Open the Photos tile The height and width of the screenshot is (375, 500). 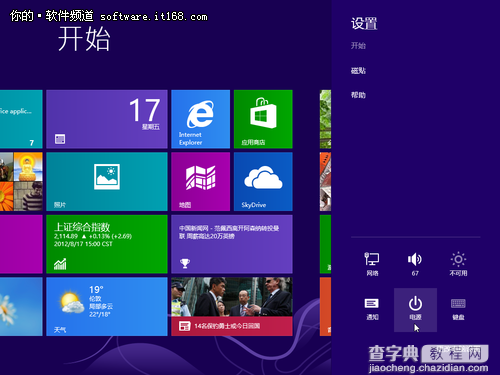[x=107, y=182]
